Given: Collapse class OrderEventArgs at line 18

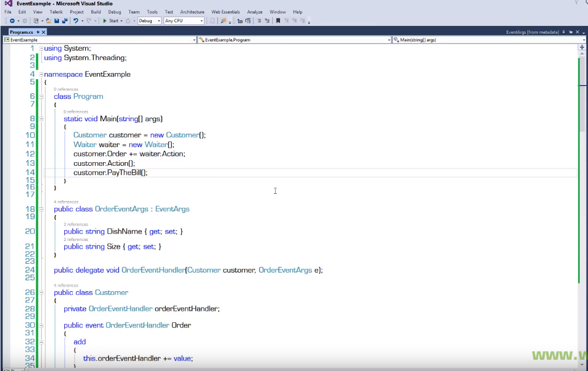Looking at the screenshot, I should (x=41, y=209).
